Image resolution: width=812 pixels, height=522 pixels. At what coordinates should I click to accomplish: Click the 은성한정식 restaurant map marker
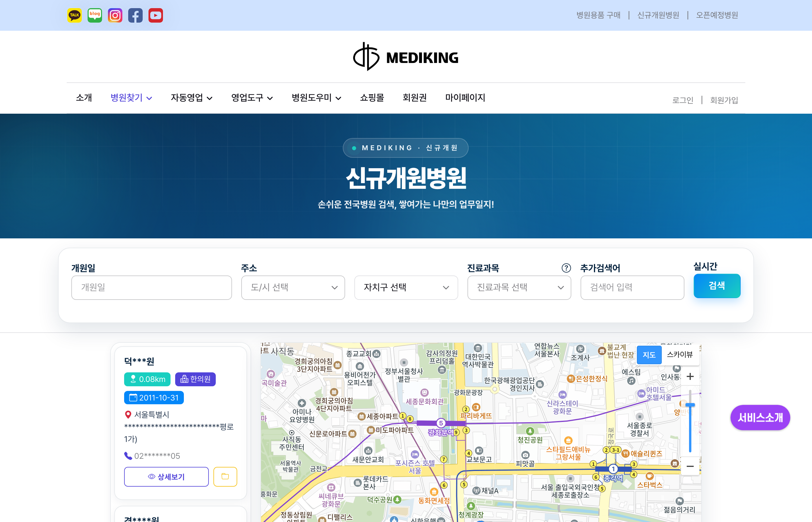pos(571,379)
